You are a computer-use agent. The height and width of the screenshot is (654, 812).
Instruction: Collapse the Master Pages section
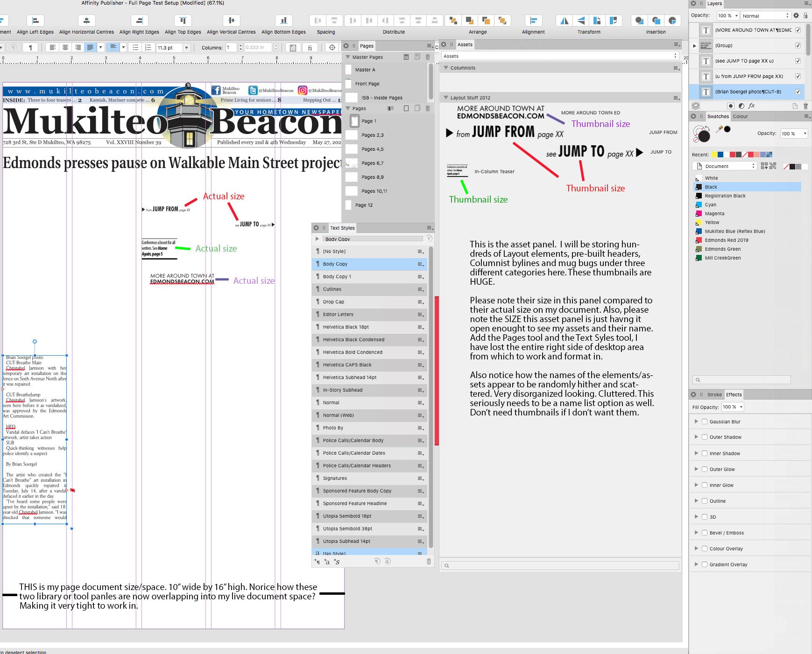click(x=348, y=57)
